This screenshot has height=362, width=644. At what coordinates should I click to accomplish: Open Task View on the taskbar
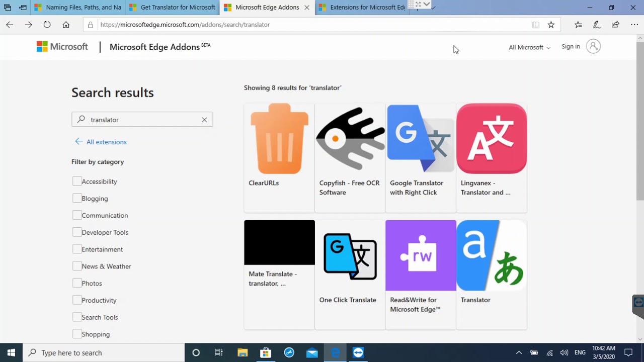[218, 352]
